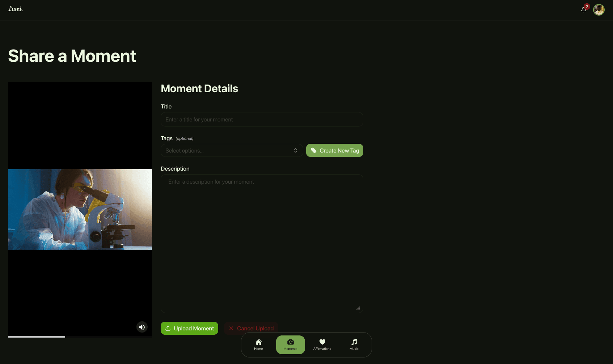Click the Cancel Upload button
Viewport: 613px width, 364px height.
pos(251,328)
